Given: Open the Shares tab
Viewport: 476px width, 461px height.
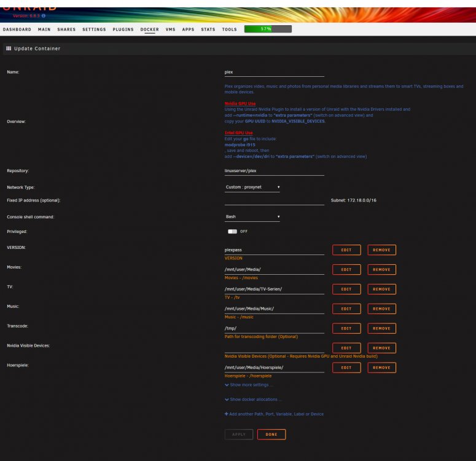Looking at the screenshot, I should pyautogui.click(x=66, y=30).
